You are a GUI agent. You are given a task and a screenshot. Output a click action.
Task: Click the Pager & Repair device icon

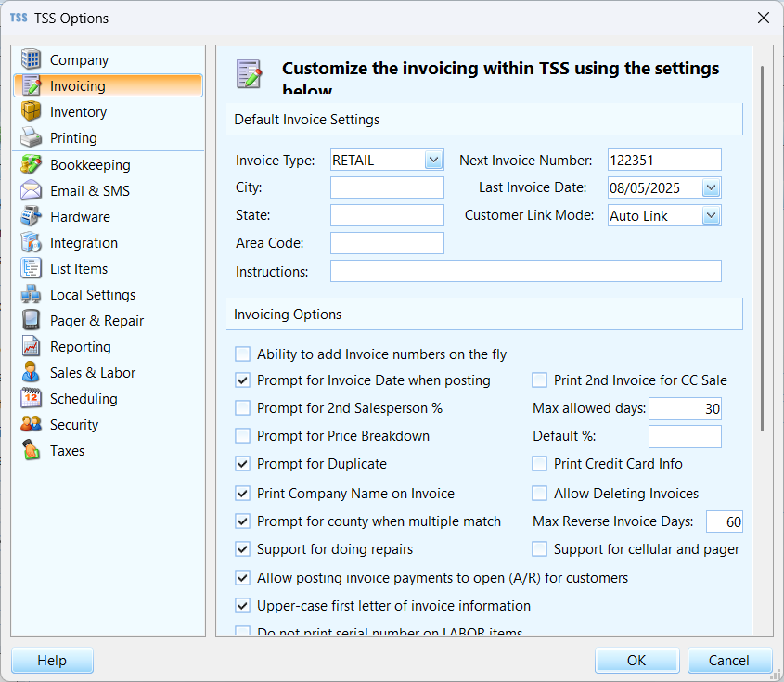(31, 320)
